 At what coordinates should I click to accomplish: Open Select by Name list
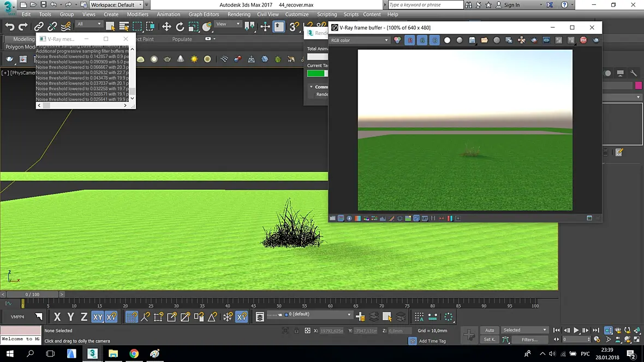click(x=124, y=27)
